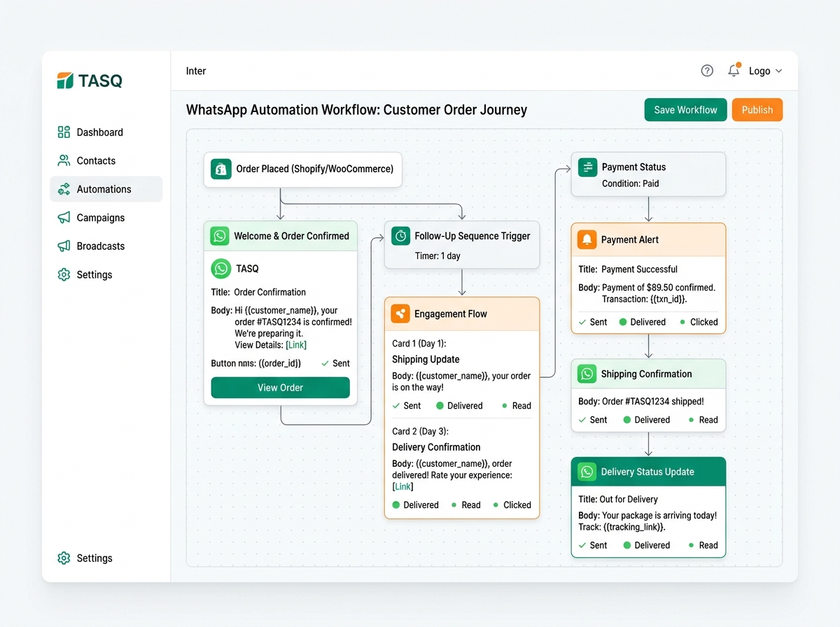840x627 pixels.
Task: Select the Order Placed (Shopify/WooCommerce) node
Action: (303, 169)
